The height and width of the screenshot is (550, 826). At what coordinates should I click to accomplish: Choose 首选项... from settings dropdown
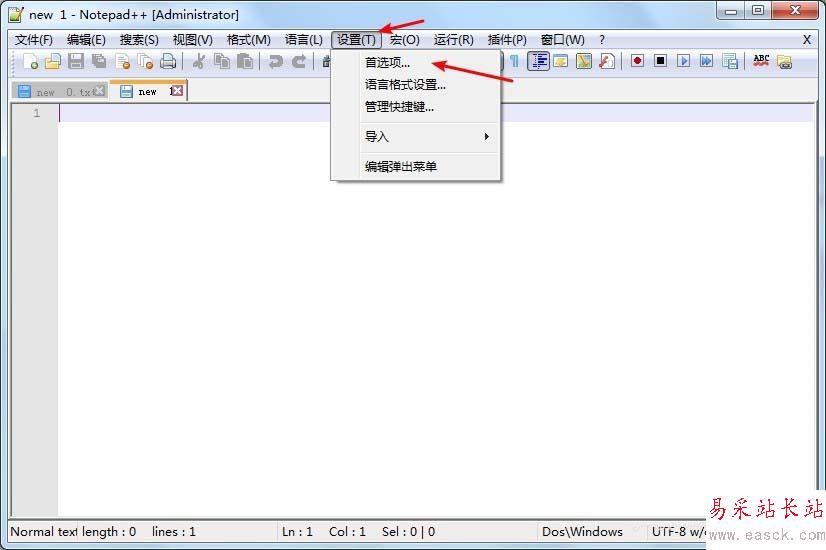coord(416,63)
